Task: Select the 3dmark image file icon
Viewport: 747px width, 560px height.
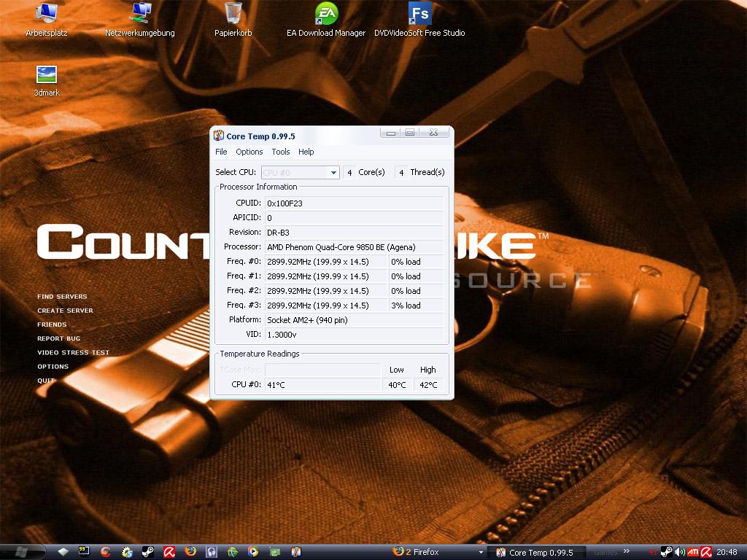Action: click(x=46, y=81)
